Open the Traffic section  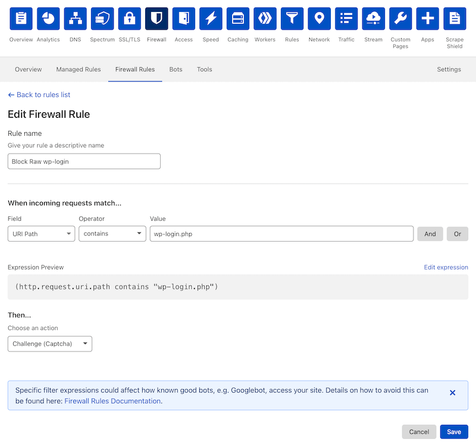pyautogui.click(x=346, y=18)
